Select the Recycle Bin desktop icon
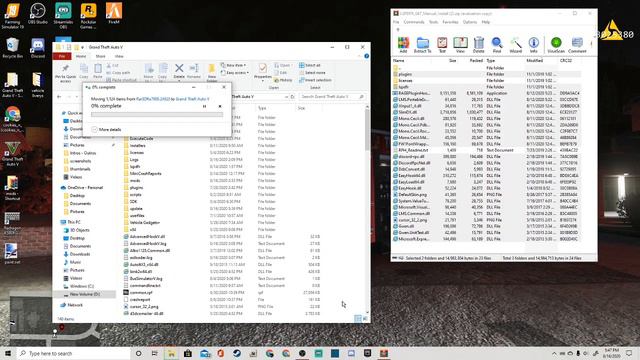The image size is (640, 360). (x=12, y=48)
